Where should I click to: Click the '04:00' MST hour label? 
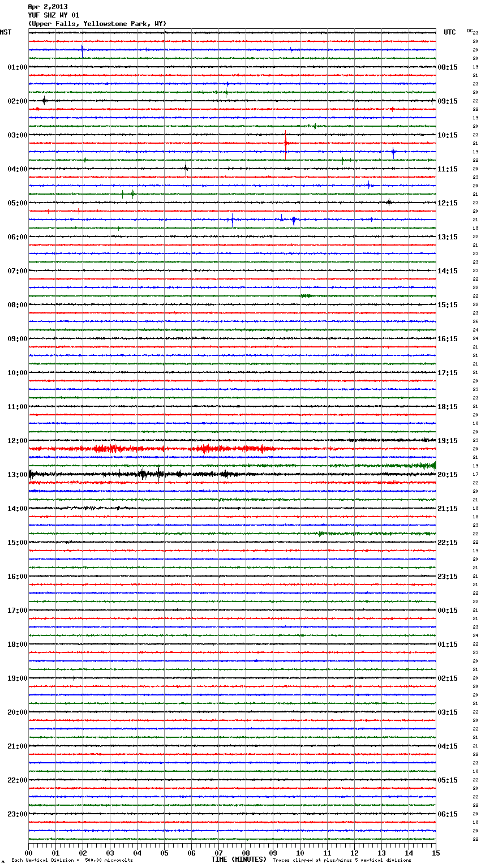[18, 169]
